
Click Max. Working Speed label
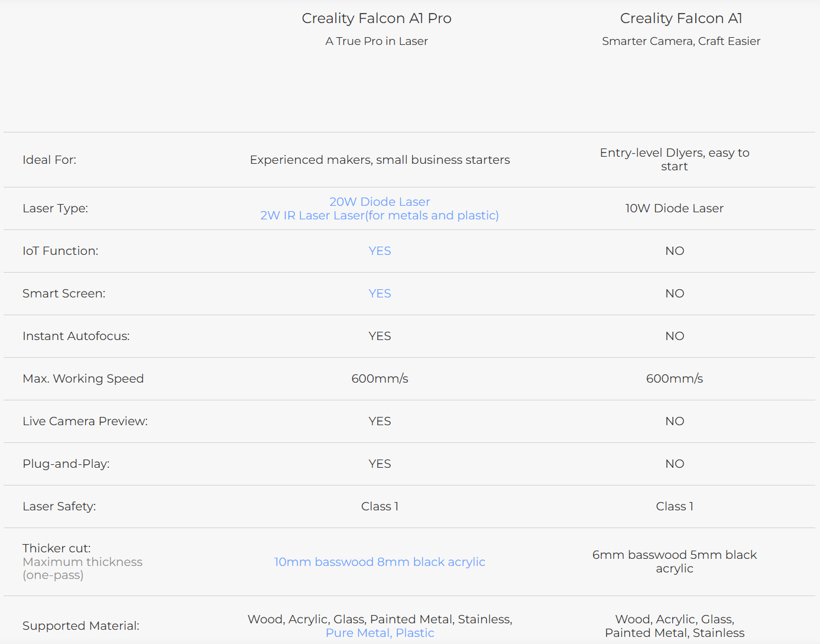point(83,378)
